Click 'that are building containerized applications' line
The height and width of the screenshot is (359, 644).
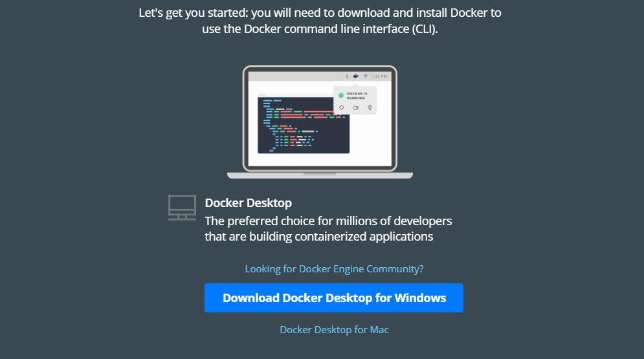[318, 237]
